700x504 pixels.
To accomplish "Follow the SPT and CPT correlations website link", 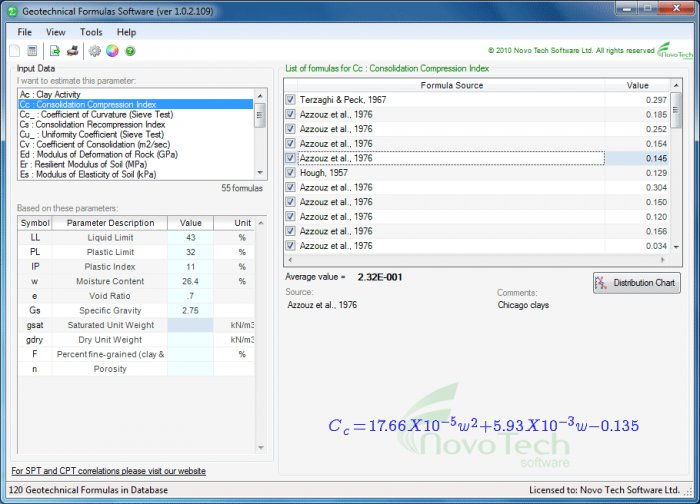I will tap(108, 471).
